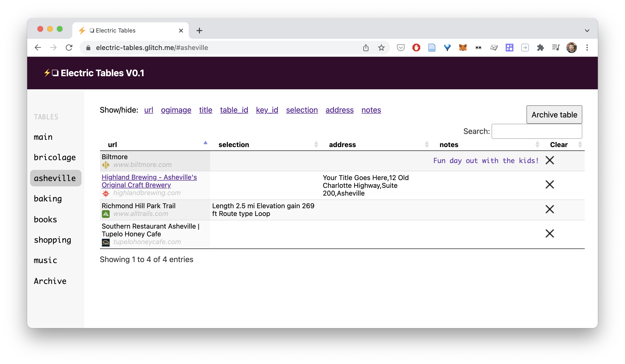Clear the Highland Brewing row with X
This screenshot has width=625, height=364.
click(x=550, y=184)
